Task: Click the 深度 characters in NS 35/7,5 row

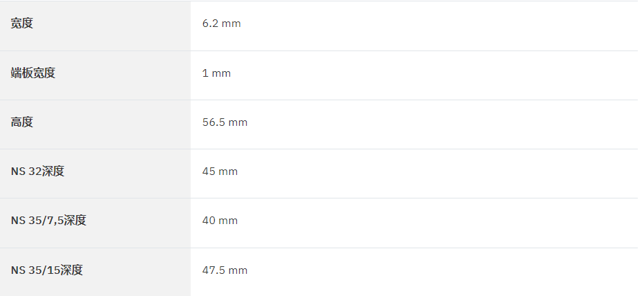Action: 75,221
